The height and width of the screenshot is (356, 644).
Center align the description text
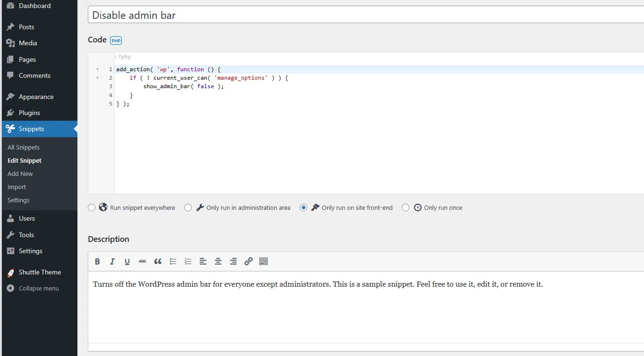tap(218, 262)
